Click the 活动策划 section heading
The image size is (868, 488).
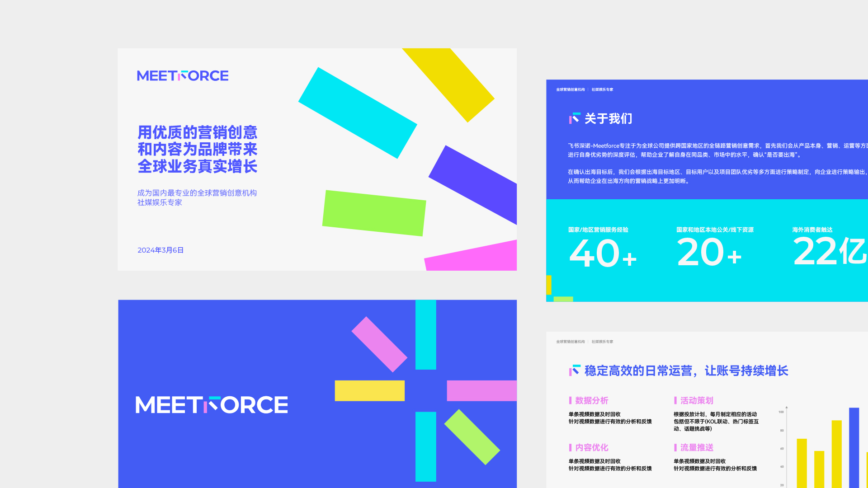(x=696, y=400)
